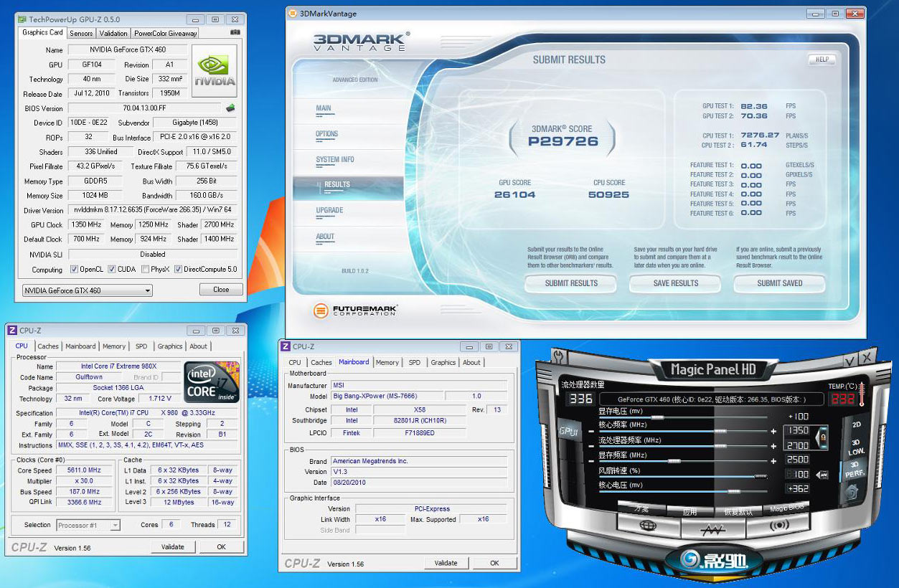Toggle the DirectCompute 5.0 checkbox
This screenshot has width=899, height=588.
click(179, 270)
